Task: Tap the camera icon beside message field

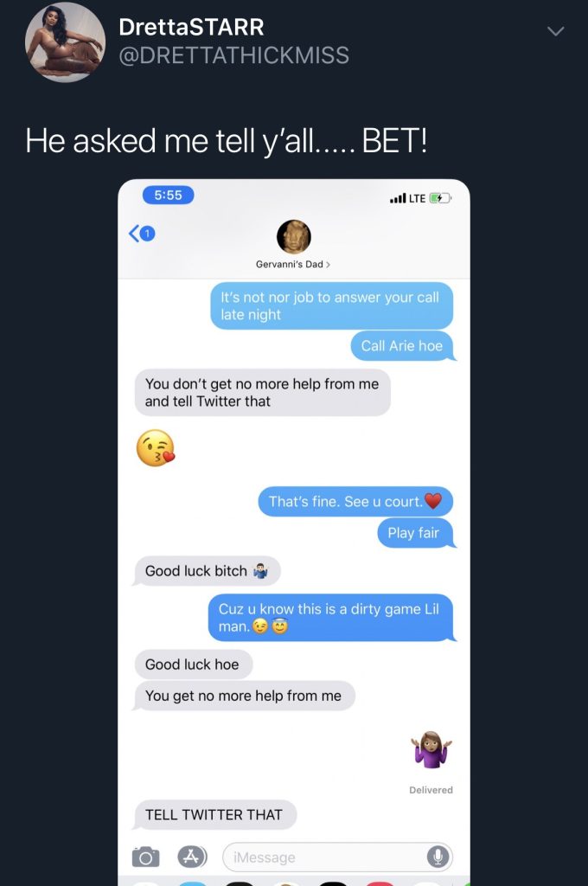Action: [x=146, y=857]
